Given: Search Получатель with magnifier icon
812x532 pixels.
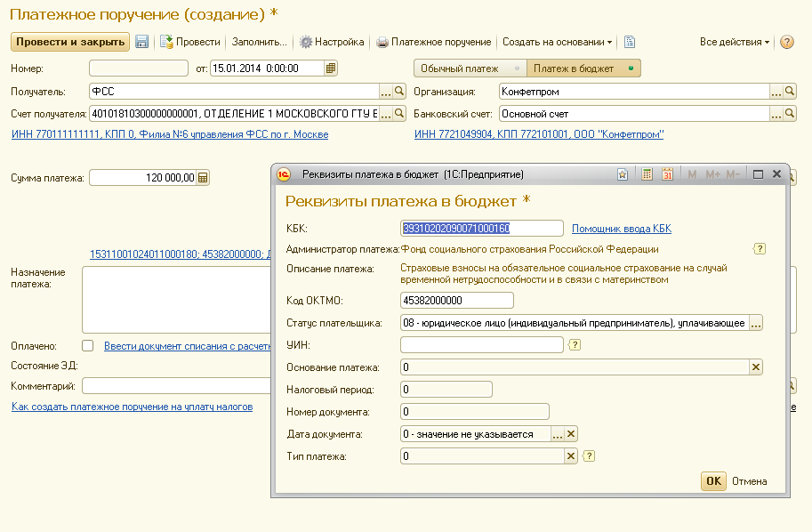Looking at the screenshot, I should [399, 91].
